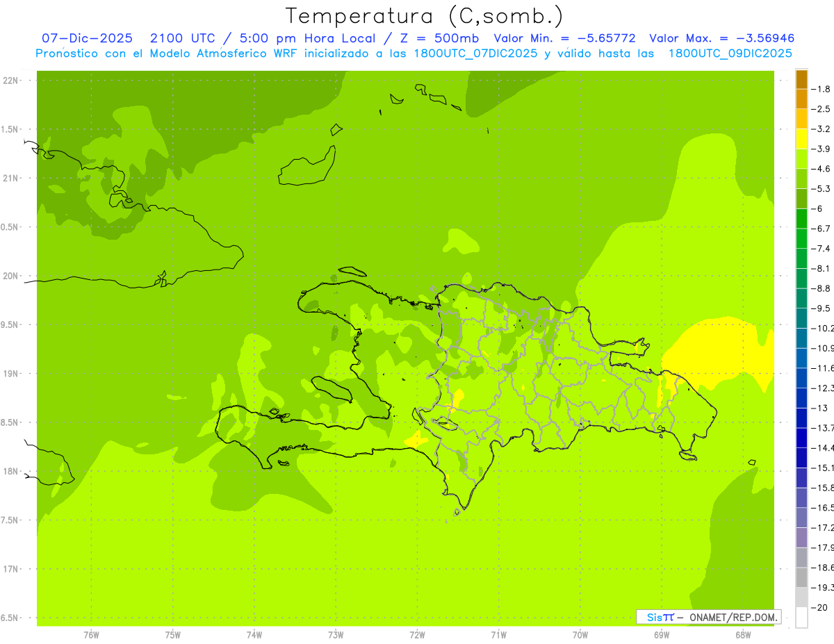Click the '72W' longitude axis label
Viewport: 834px width, 644px height.
(x=417, y=635)
